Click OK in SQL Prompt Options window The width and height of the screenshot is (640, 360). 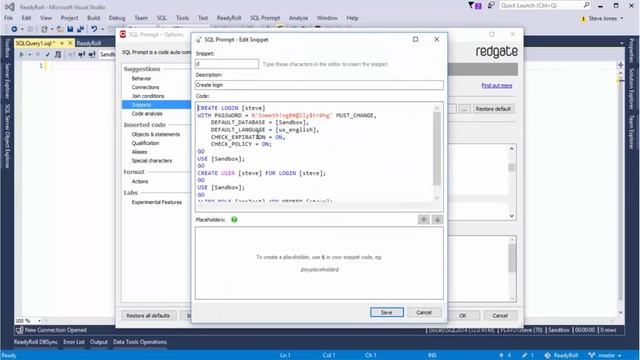tap(463, 316)
